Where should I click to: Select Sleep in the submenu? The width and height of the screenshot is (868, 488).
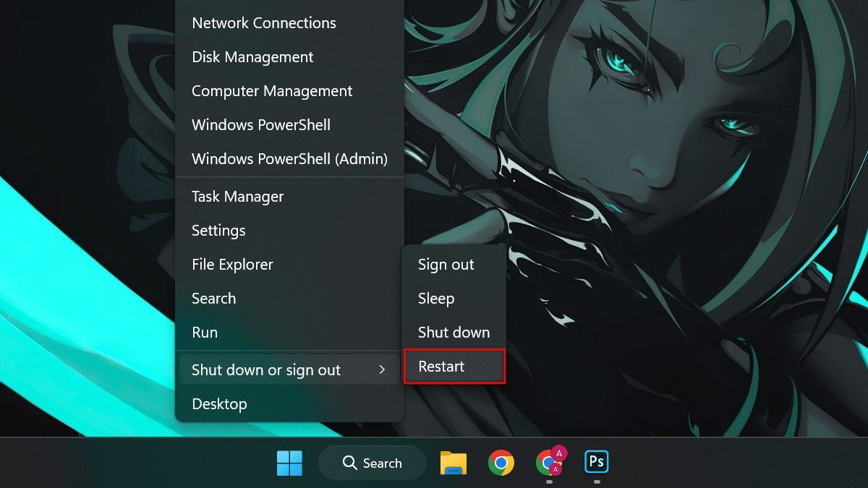454,299
